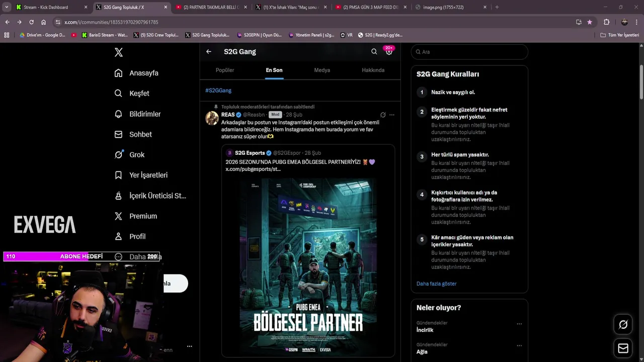Click in the Ara search field
This screenshot has width=644, height=362.
[469, 52]
